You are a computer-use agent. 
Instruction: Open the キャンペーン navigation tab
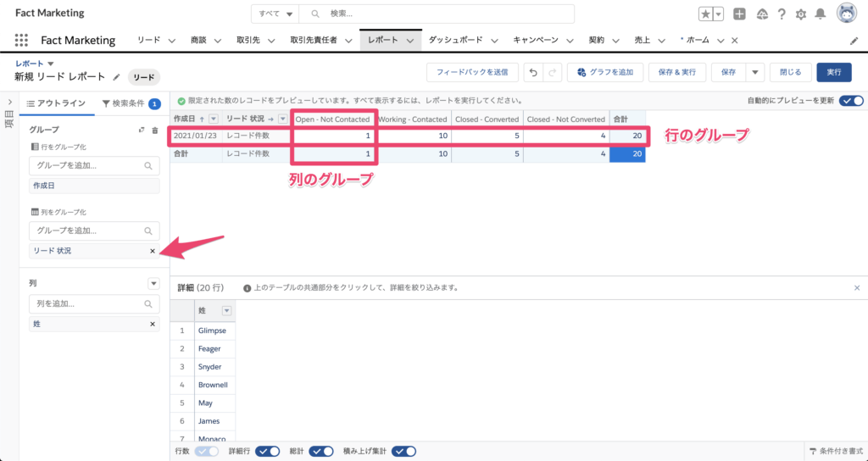click(536, 40)
